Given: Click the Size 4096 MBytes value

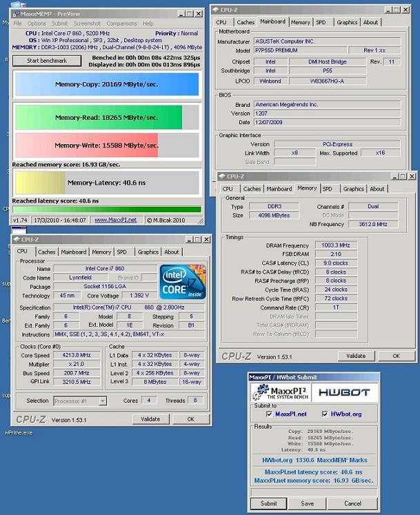Looking at the screenshot, I should (x=274, y=215).
